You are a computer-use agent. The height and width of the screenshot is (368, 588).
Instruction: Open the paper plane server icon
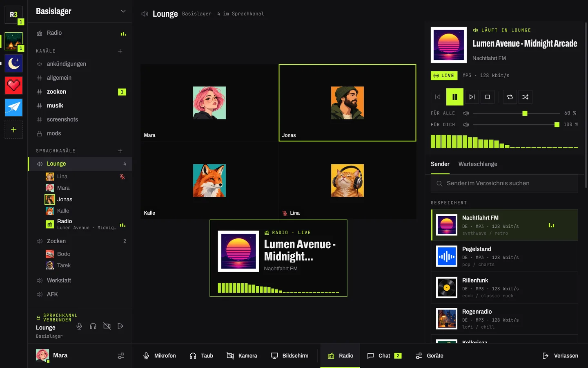pos(13,108)
